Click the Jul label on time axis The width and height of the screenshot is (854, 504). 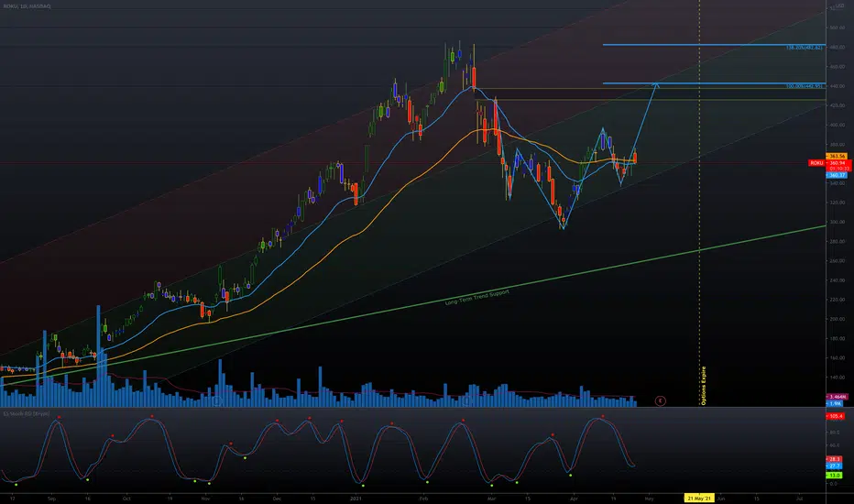point(800,498)
